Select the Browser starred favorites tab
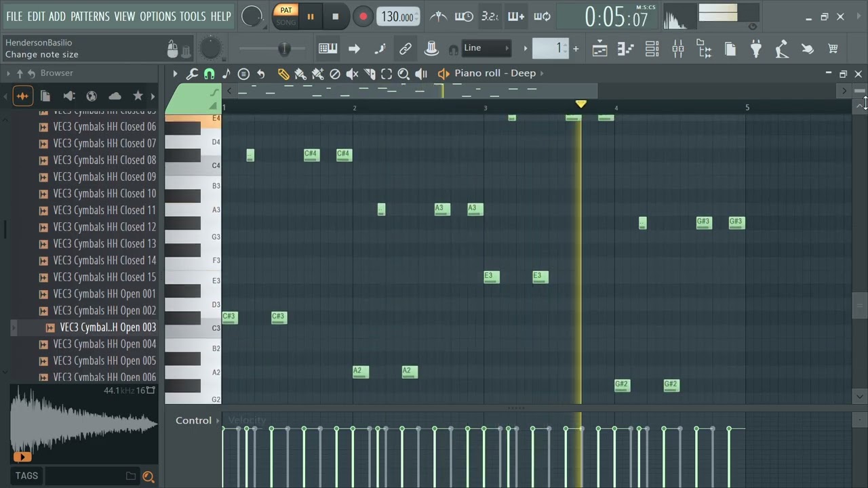868x488 pixels. point(138,96)
